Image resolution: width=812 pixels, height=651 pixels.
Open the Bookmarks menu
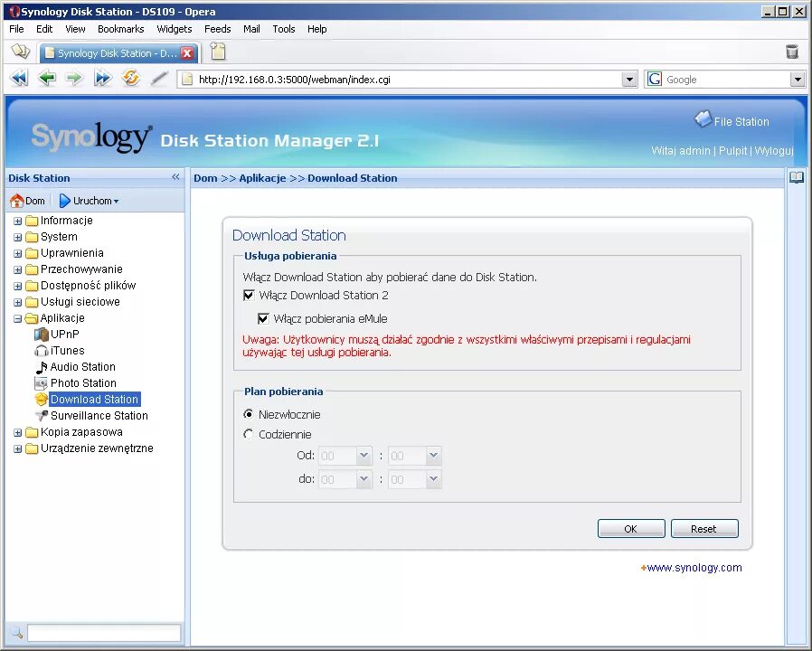click(x=120, y=29)
